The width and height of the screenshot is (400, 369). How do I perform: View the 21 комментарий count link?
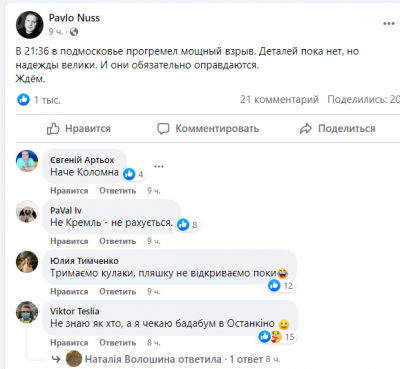click(x=279, y=99)
